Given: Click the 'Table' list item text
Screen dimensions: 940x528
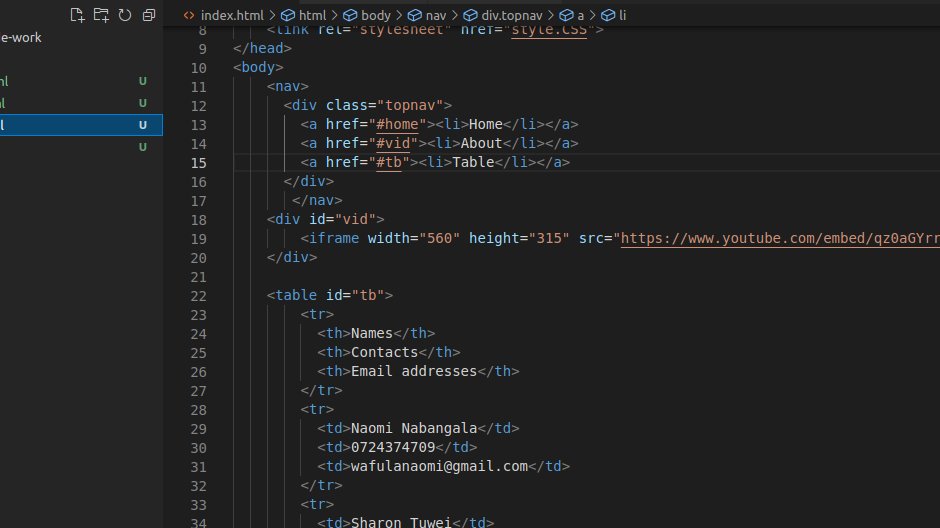Looking at the screenshot, I should [x=473, y=162].
